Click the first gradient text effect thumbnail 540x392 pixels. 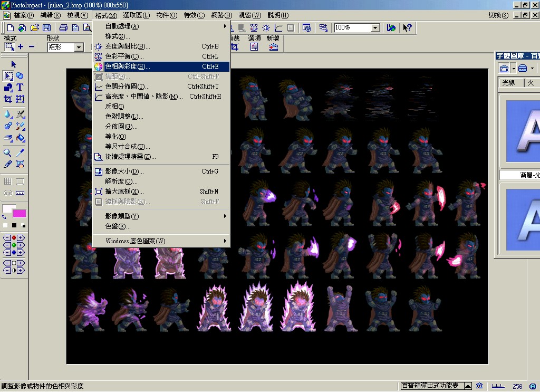[523, 130]
